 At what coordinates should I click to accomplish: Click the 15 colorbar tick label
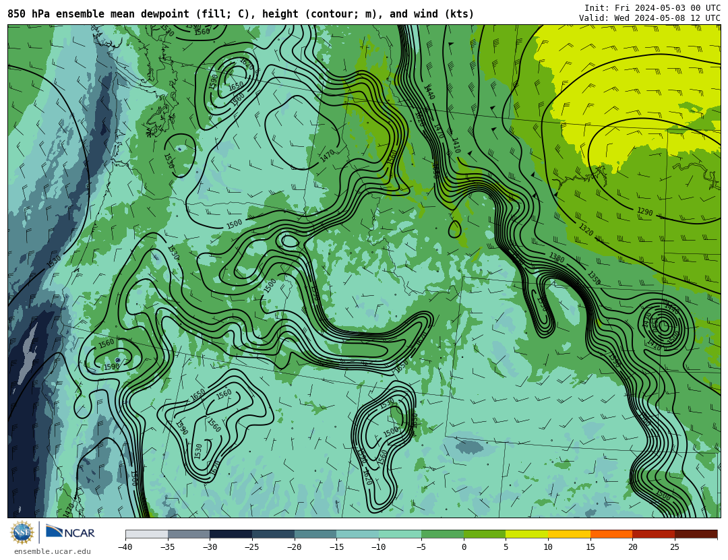point(590,547)
